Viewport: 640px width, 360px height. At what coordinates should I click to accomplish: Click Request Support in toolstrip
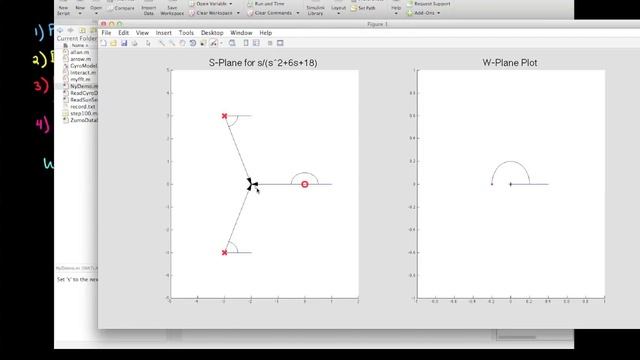coord(428,4)
